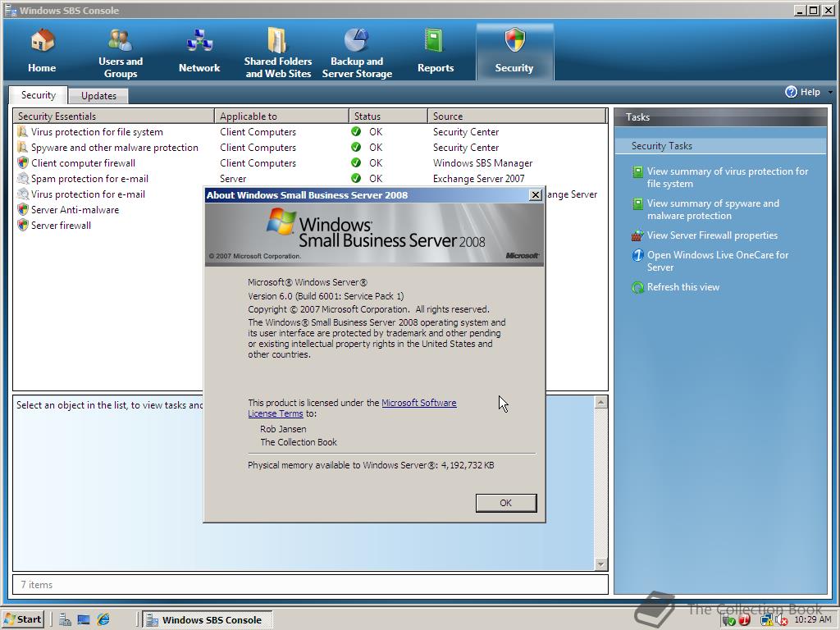Activate Windows SBS Console taskbar button
840x630 pixels.
(x=208, y=620)
